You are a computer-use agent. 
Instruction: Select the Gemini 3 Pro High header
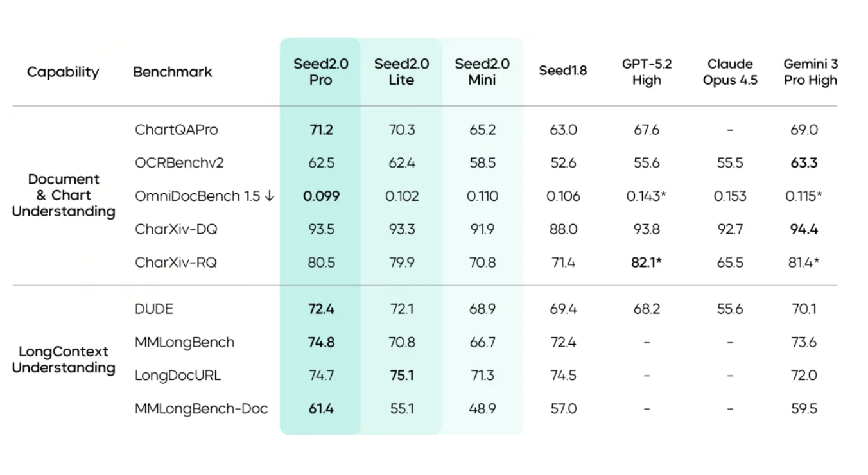(x=810, y=72)
